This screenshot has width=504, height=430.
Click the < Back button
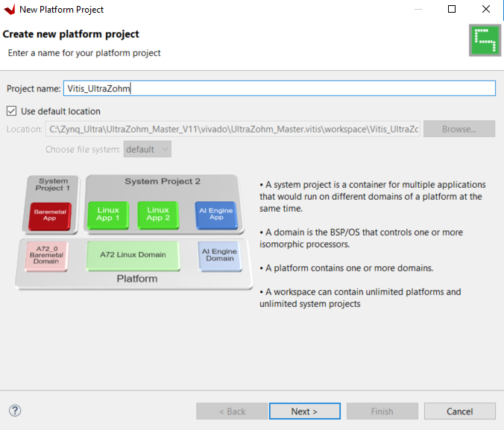point(231,411)
